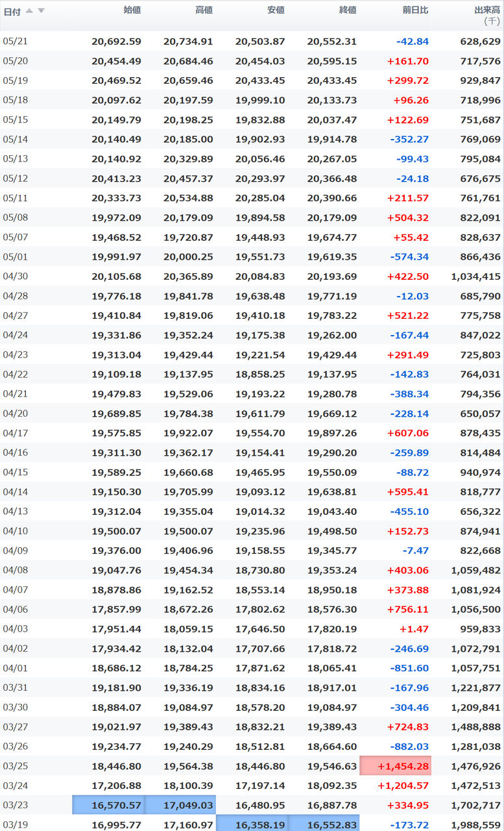Select the change value -12.03
Image resolution: width=504 pixels, height=831 pixels.
pyautogui.click(x=413, y=295)
